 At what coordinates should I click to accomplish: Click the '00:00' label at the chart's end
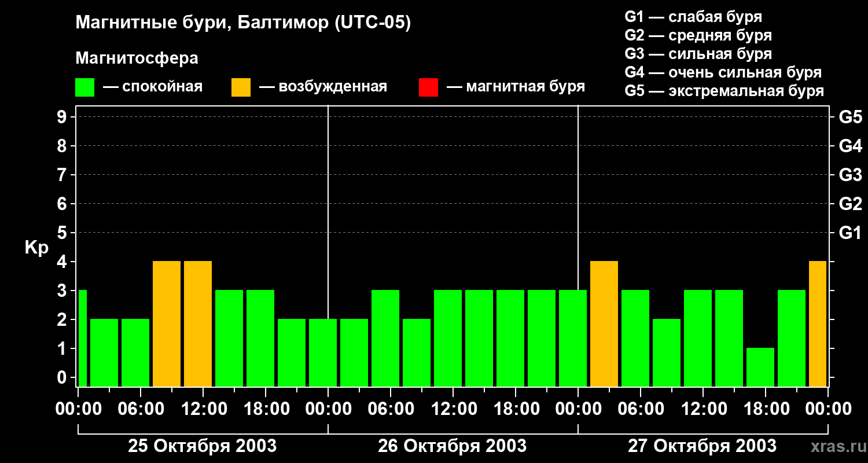(827, 409)
